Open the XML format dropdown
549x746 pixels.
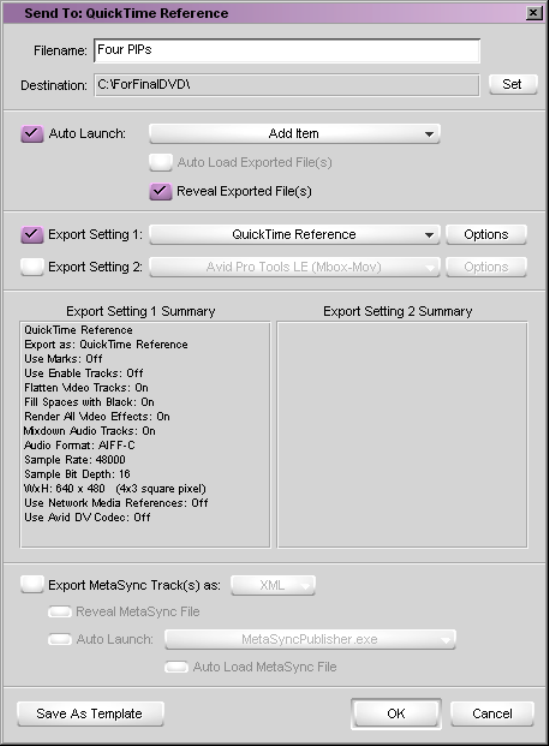[x=273, y=585]
